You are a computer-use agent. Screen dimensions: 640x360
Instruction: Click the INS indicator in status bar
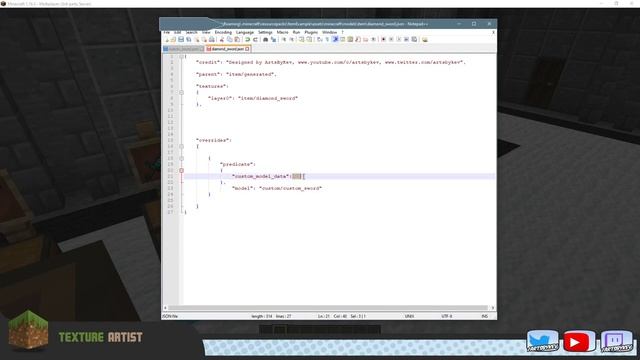[484, 316]
